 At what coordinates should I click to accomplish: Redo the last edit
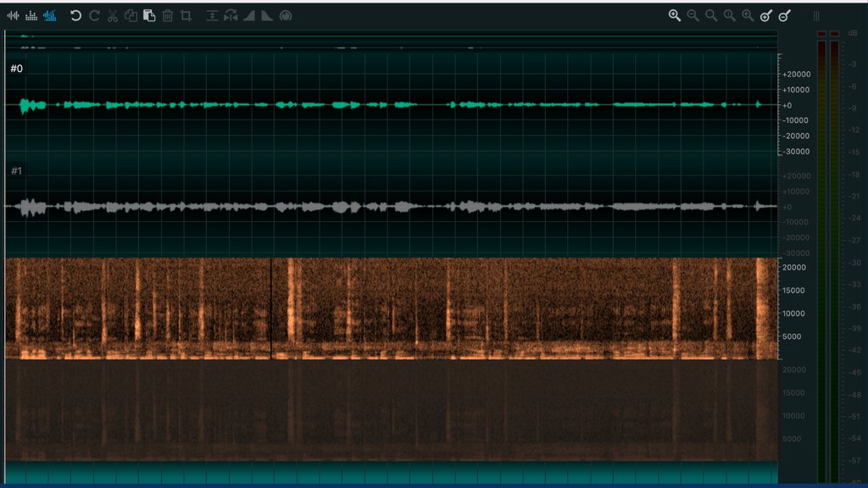coord(94,14)
